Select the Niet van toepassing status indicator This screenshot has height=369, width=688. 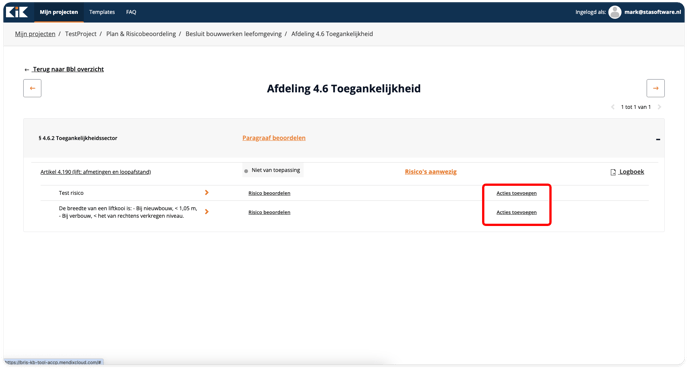click(272, 170)
